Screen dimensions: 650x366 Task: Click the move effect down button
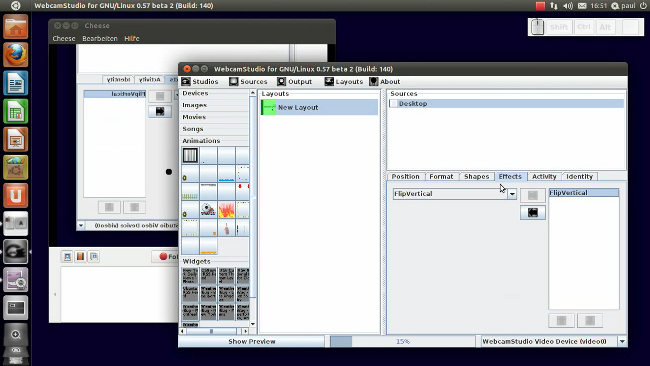[x=590, y=320]
